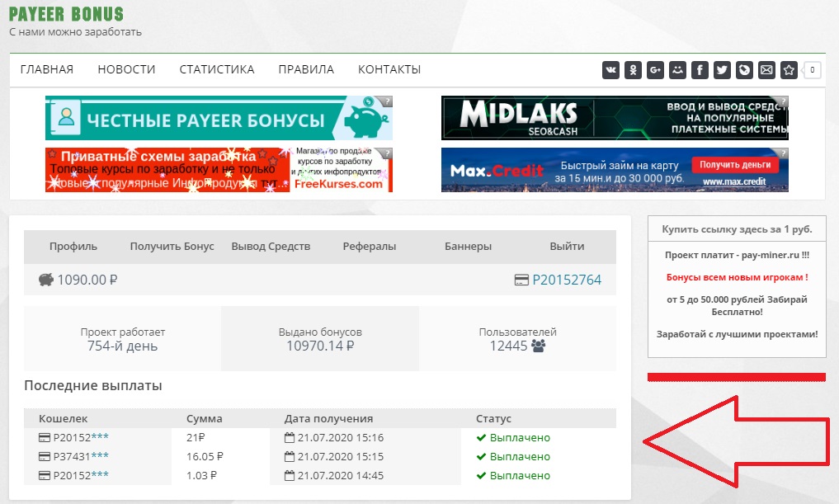Share via the LiveJournal icon
The width and height of the screenshot is (839, 504).
coord(744,69)
